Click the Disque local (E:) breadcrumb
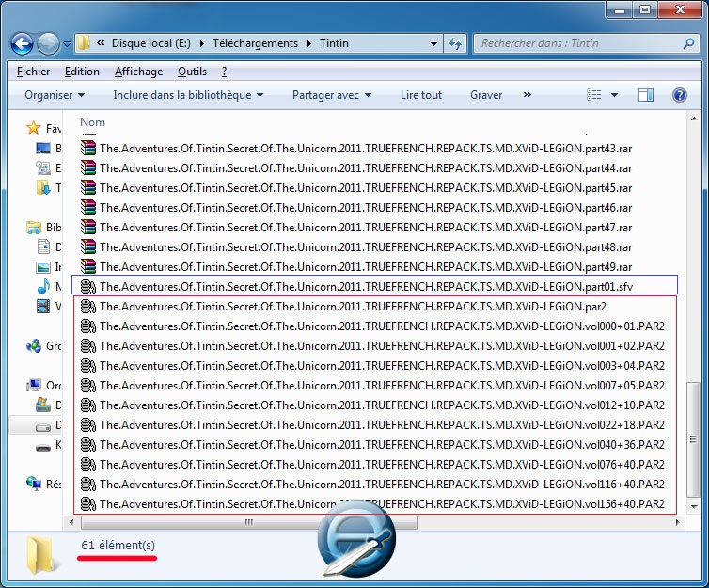 (151, 43)
